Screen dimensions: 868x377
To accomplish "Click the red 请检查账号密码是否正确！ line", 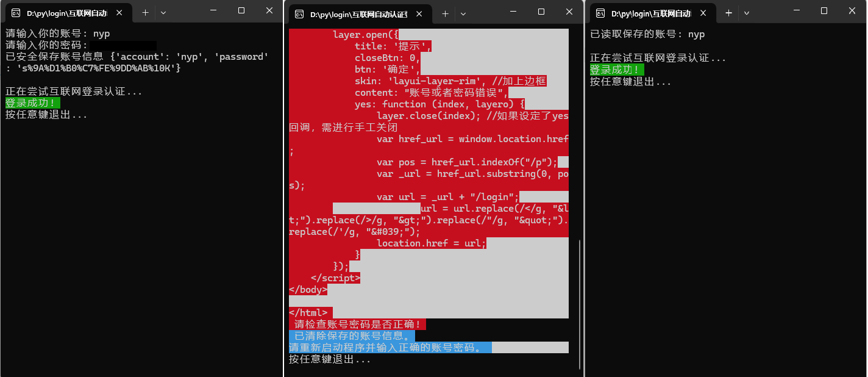I will coord(358,325).
